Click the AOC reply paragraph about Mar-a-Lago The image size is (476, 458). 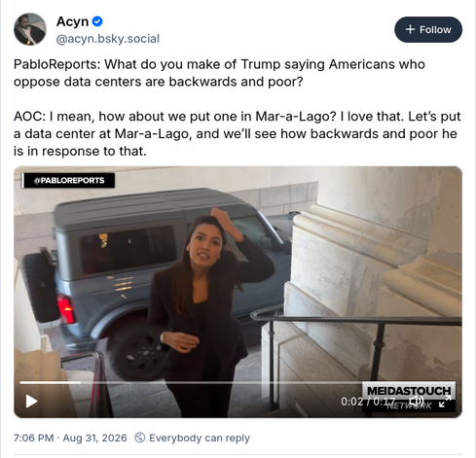coord(238,133)
